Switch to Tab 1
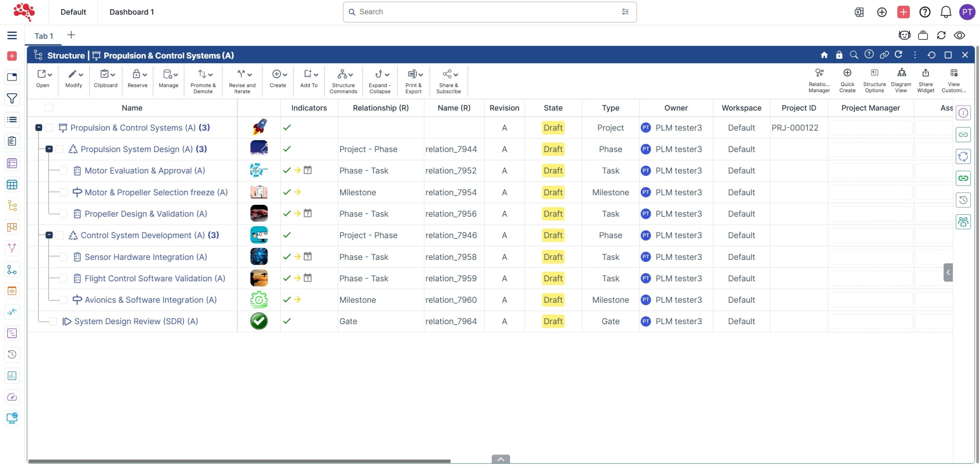 (x=44, y=36)
